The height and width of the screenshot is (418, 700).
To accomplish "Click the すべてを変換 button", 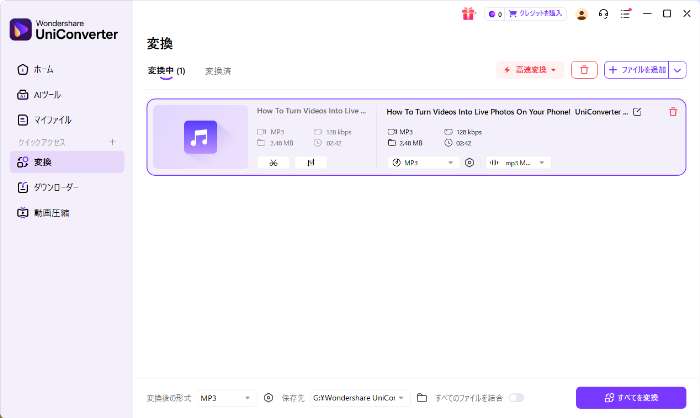I will 631,397.
